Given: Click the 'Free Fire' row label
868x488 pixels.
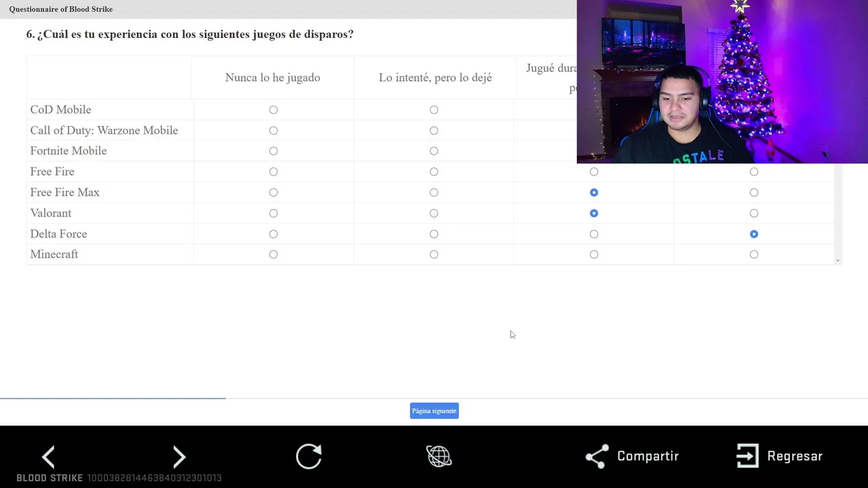Looking at the screenshot, I should [x=52, y=171].
